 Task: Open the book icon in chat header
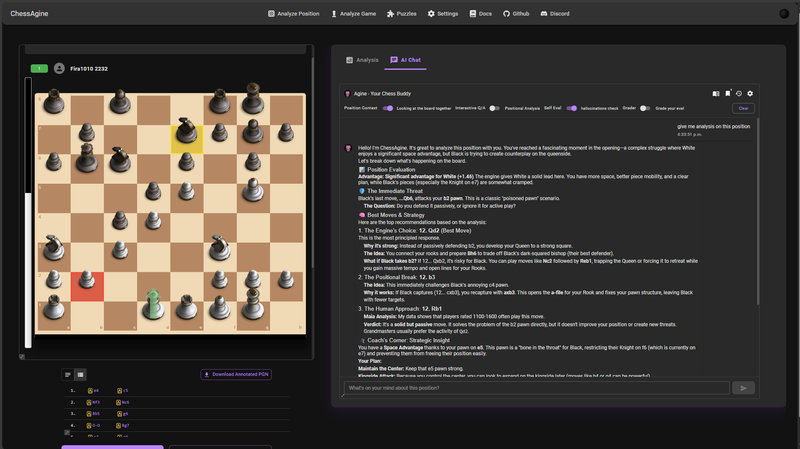point(716,93)
